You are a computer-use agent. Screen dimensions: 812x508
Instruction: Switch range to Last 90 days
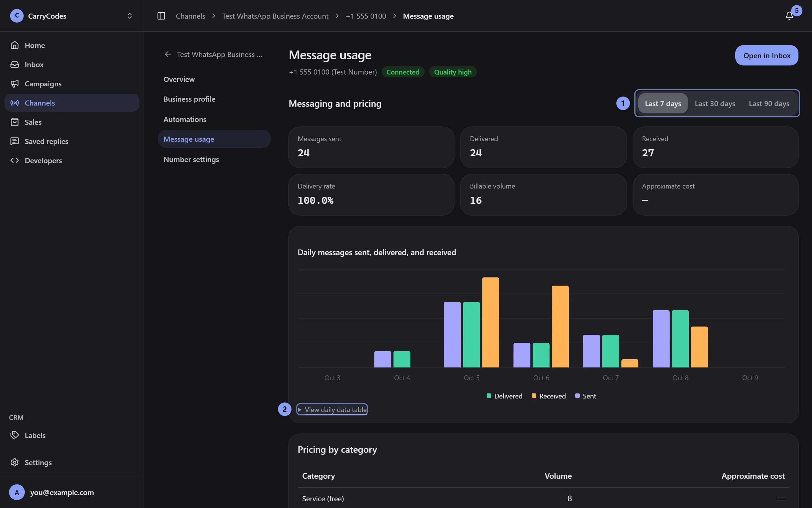coord(769,104)
